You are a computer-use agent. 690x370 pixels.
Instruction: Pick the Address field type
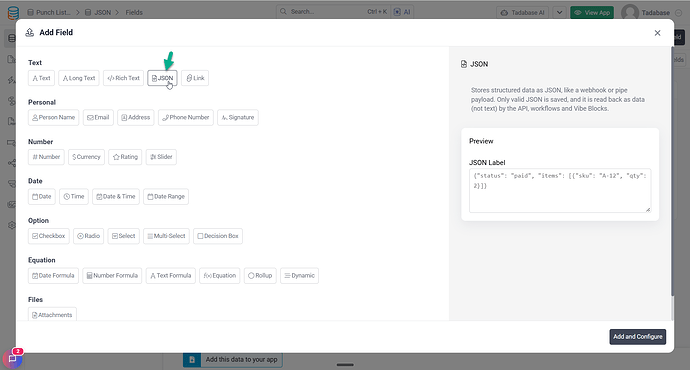tap(136, 117)
